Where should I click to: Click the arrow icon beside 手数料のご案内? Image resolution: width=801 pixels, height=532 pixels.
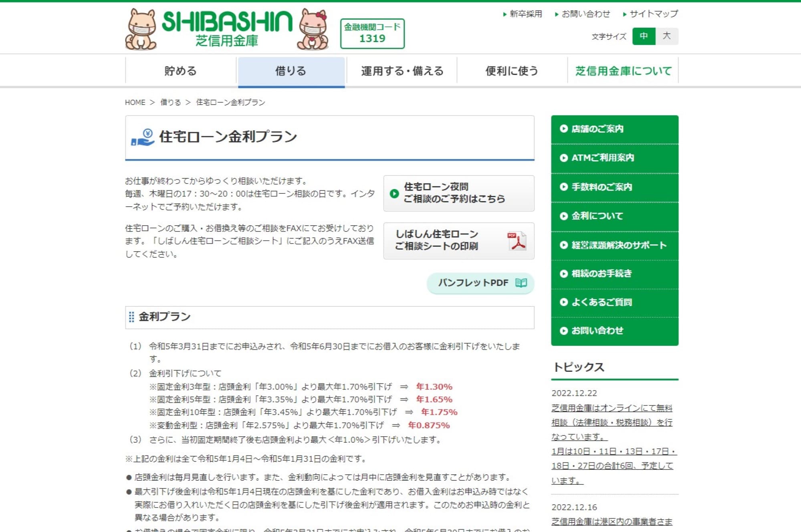pyautogui.click(x=564, y=187)
